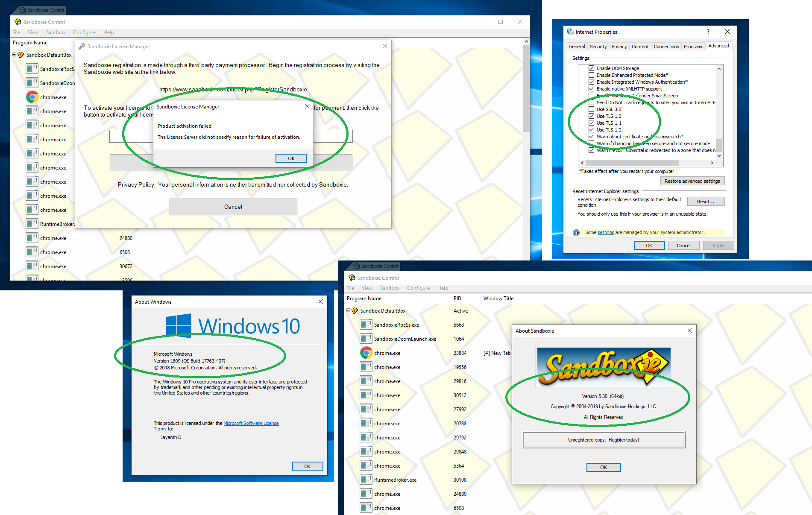Image resolution: width=812 pixels, height=515 pixels.
Task: Click the program icon of chrome.exe PID 5364
Action: 366,465
